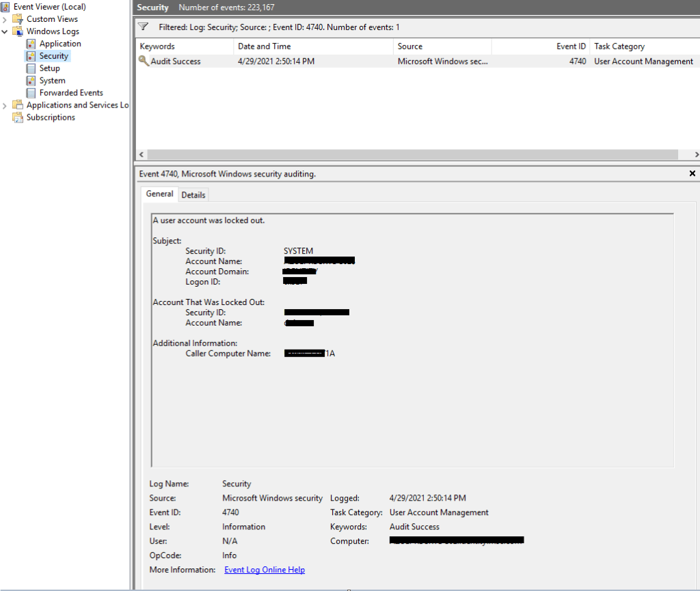The image size is (700, 591).
Task: Click the Setup log icon
Action: [31, 68]
